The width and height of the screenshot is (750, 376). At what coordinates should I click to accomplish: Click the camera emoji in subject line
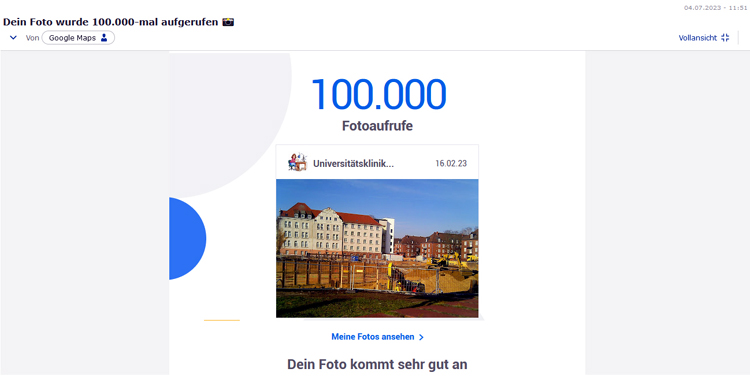pyautogui.click(x=228, y=22)
